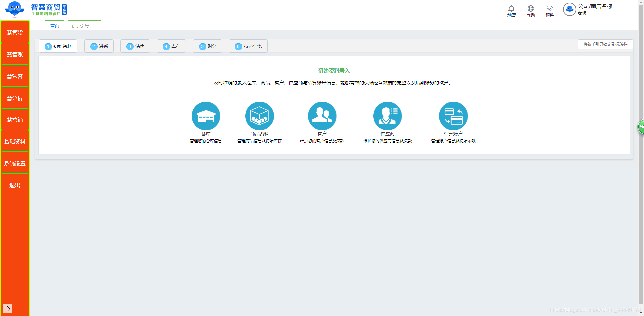Open 基础资料 in the sidebar
Viewport: 644px width, 316px height.
coord(15,141)
